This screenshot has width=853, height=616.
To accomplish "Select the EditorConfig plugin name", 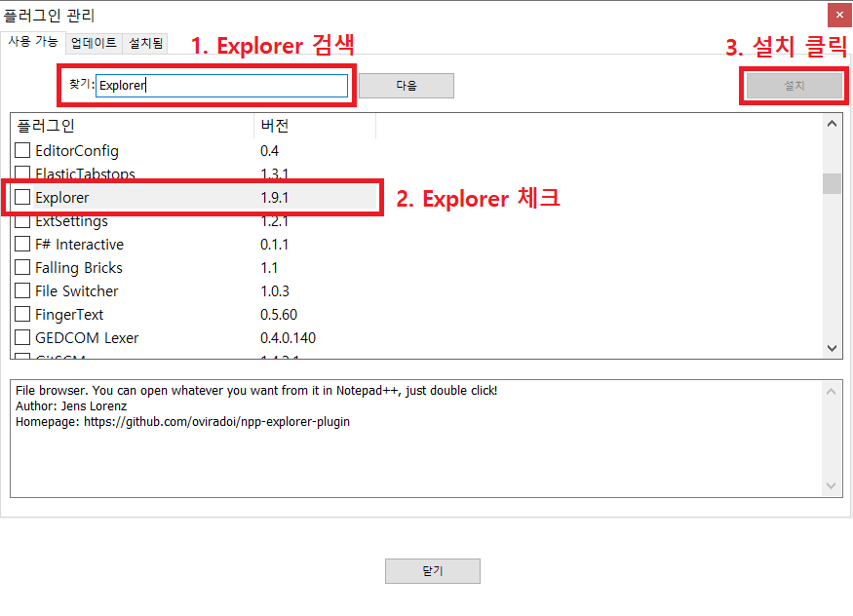I will pos(77,151).
